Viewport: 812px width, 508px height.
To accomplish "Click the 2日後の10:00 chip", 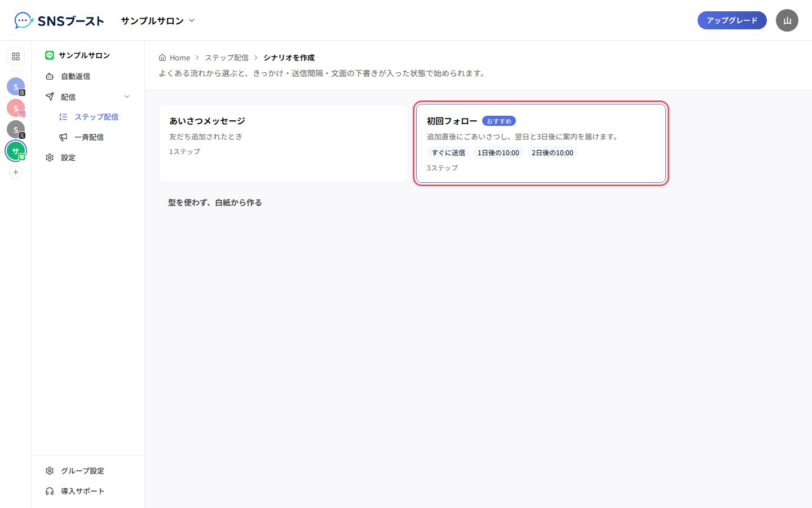I will pyautogui.click(x=553, y=153).
